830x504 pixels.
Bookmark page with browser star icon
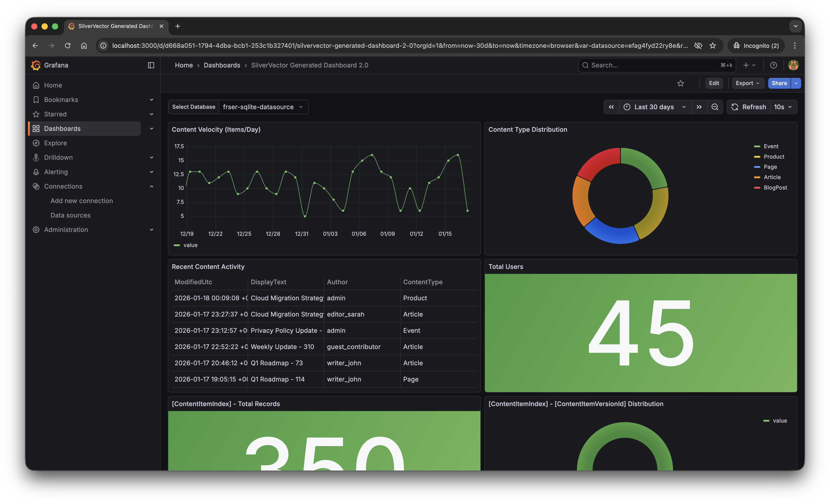(712, 46)
